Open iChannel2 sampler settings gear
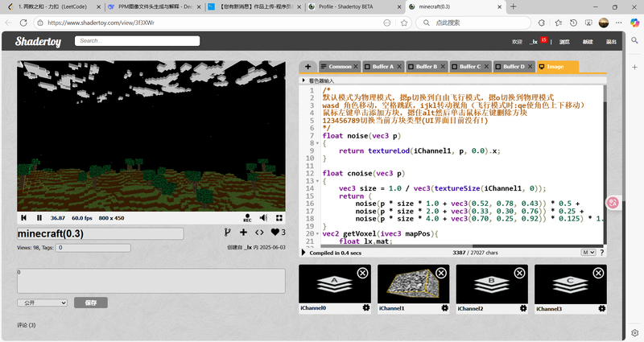This screenshot has height=342, width=644. 523,308
